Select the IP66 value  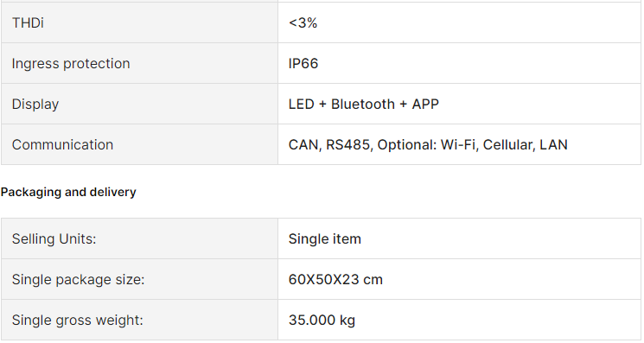coord(303,63)
